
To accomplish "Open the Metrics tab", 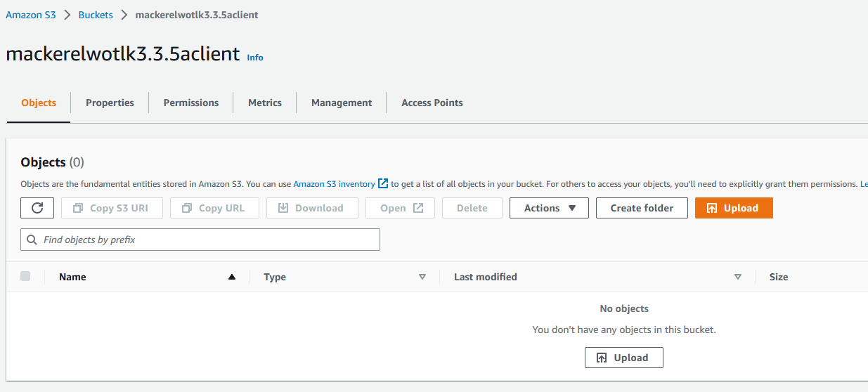I will click(x=265, y=103).
